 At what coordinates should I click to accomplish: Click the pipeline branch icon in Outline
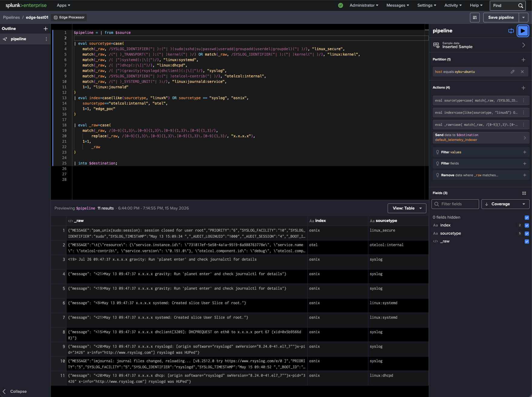tap(5, 39)
